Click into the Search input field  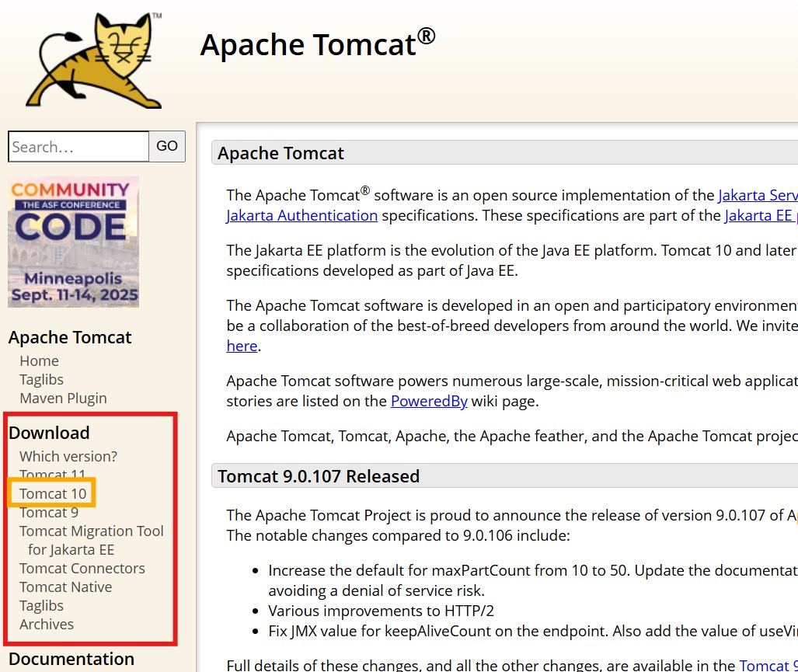(78, 147)
